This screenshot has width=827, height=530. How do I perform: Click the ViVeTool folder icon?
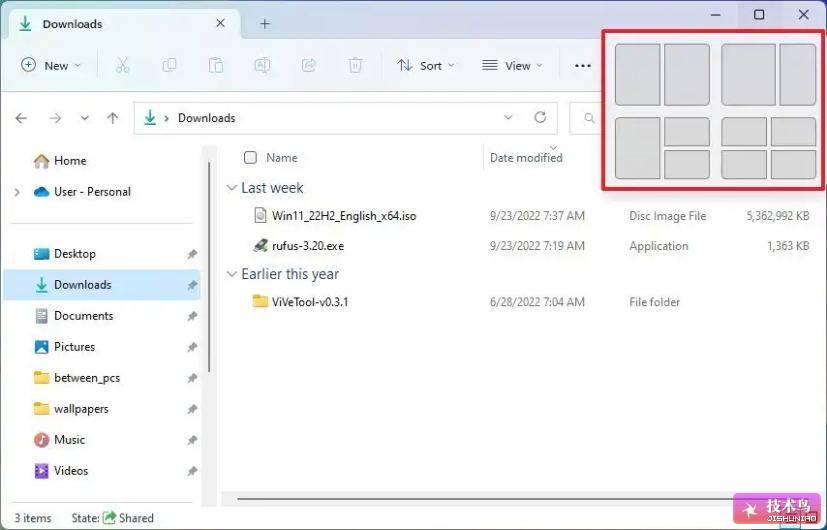[x=260, y=302]
